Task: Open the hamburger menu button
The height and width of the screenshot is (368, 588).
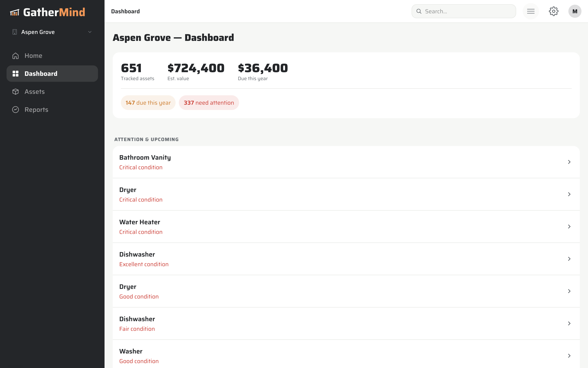Action: point(531,11)
